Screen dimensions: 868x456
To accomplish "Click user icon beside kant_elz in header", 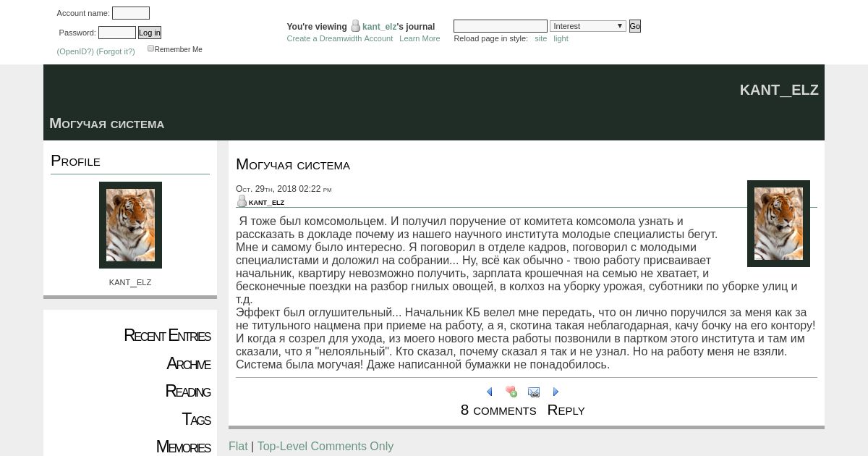I will coord(355,26).
